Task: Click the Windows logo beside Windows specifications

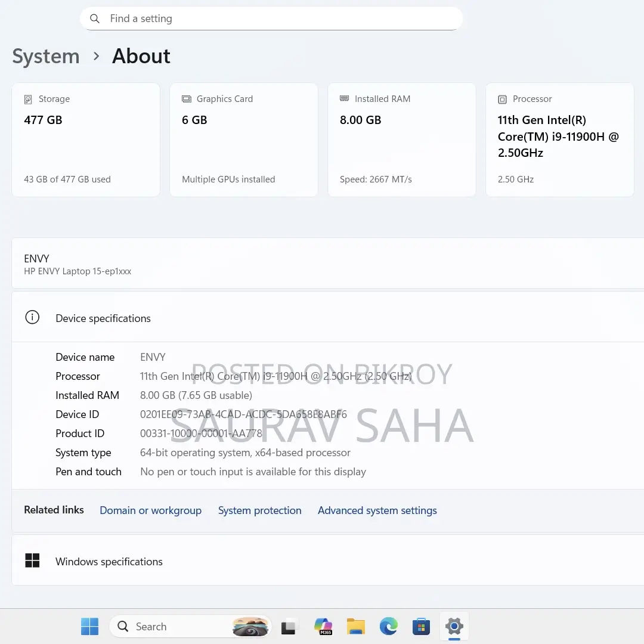Action: 32,560
